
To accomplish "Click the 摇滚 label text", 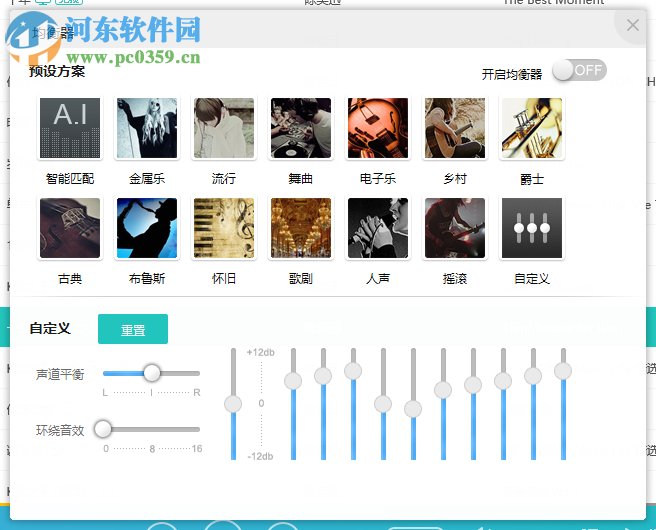I will tap(455, 279).
